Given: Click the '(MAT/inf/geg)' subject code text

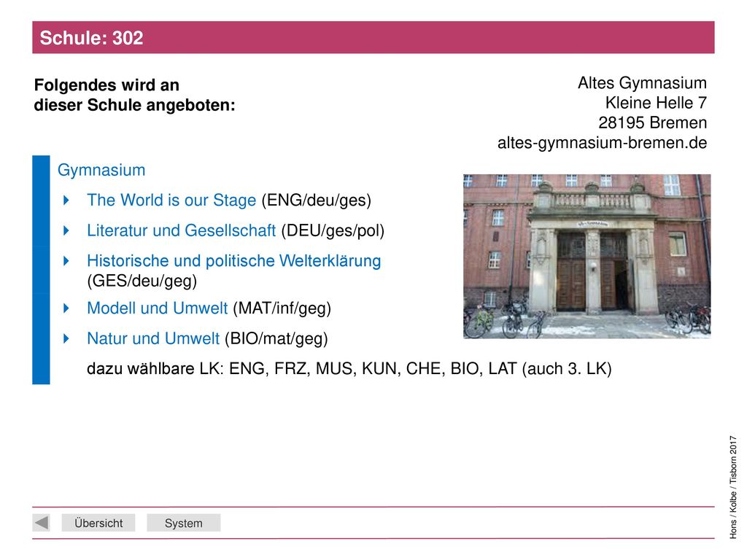Looking at the screenshot, I should pos(282,308).
